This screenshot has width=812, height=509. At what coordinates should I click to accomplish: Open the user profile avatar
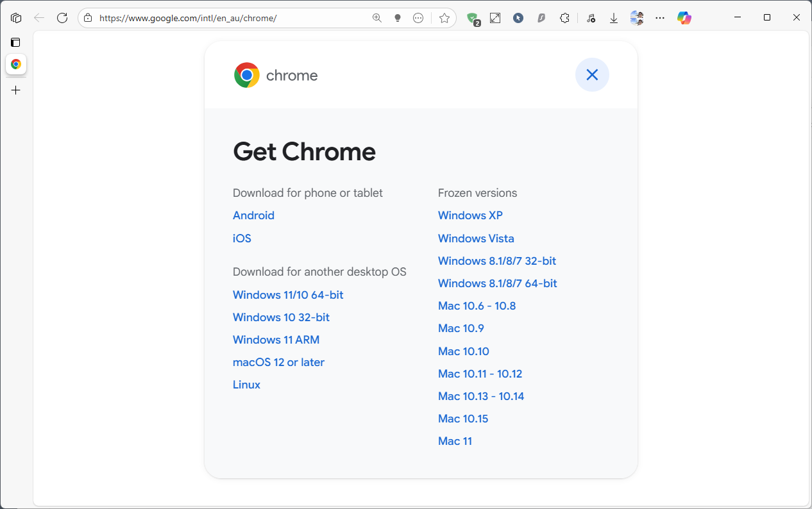[x=637, y=18]
